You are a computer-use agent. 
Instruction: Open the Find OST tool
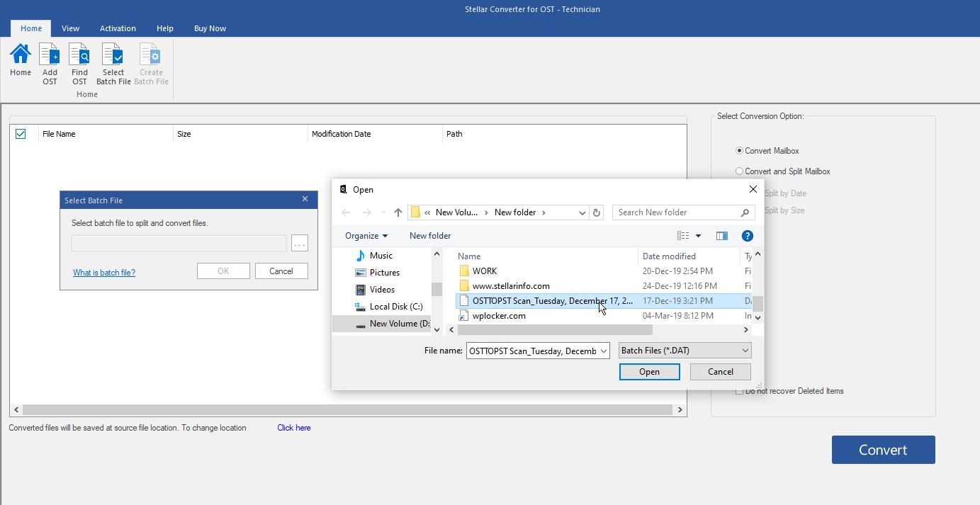click(x=79, y=64)
